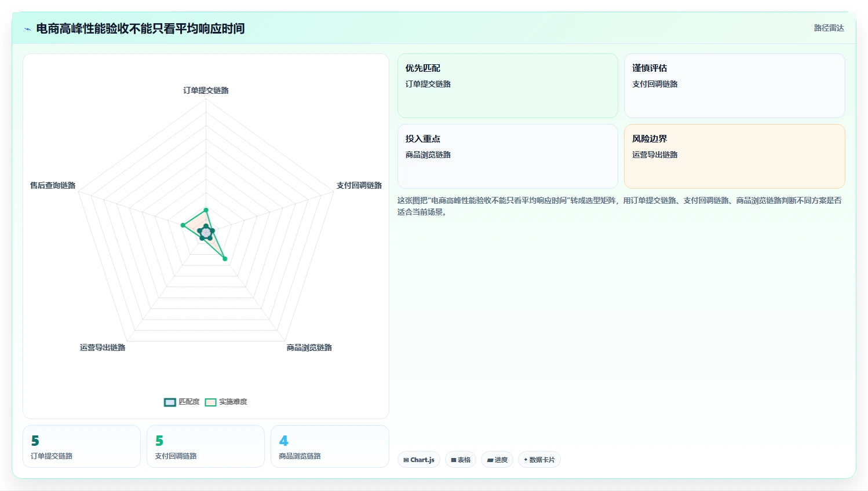The height and width of the screenshot is (491, 868).
Task: Open the 优先匹配 card
Action: click(508, 86)
